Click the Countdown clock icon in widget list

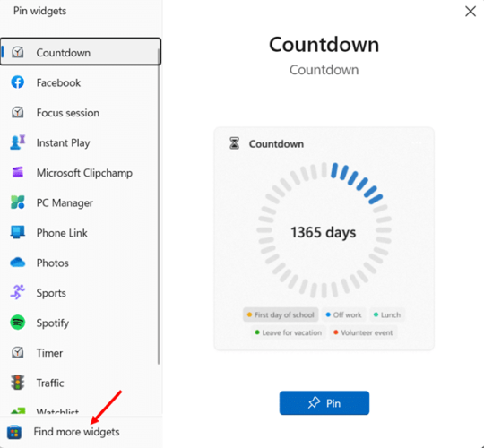pyautogui.click(x=18, y=52)
